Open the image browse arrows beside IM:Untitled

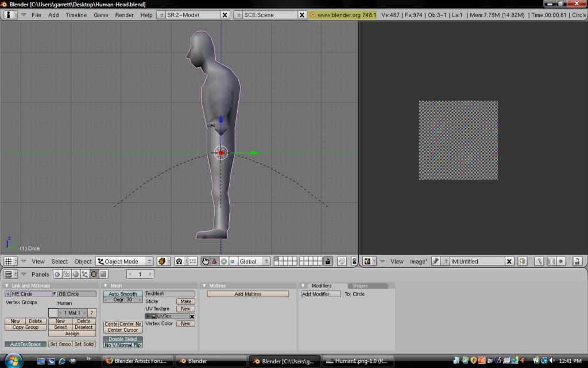point(446,262)
